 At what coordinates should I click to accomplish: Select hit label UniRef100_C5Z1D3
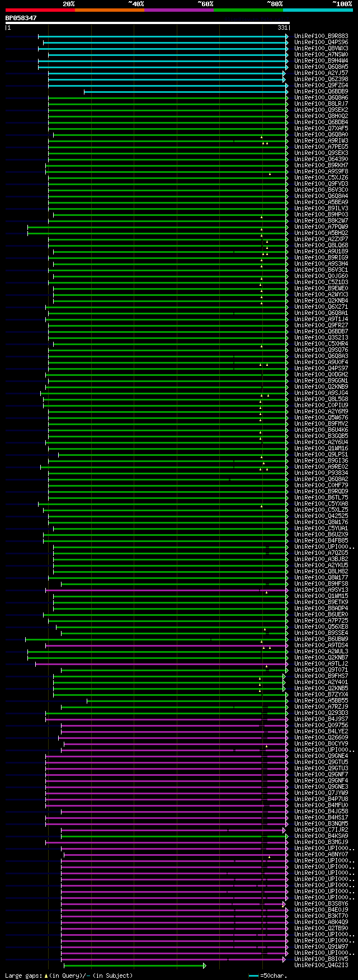click(x=321, y=282)
